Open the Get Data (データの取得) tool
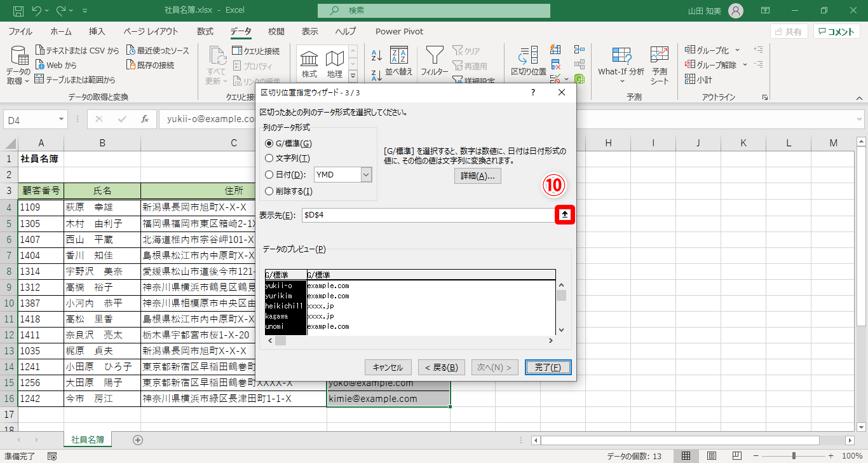 [18, 66]
